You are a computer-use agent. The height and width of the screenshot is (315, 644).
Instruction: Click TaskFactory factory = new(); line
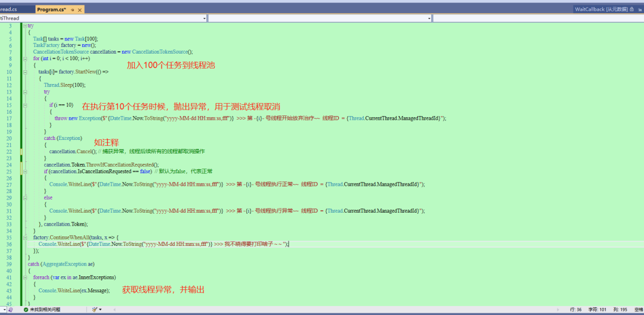coord(64,45)
